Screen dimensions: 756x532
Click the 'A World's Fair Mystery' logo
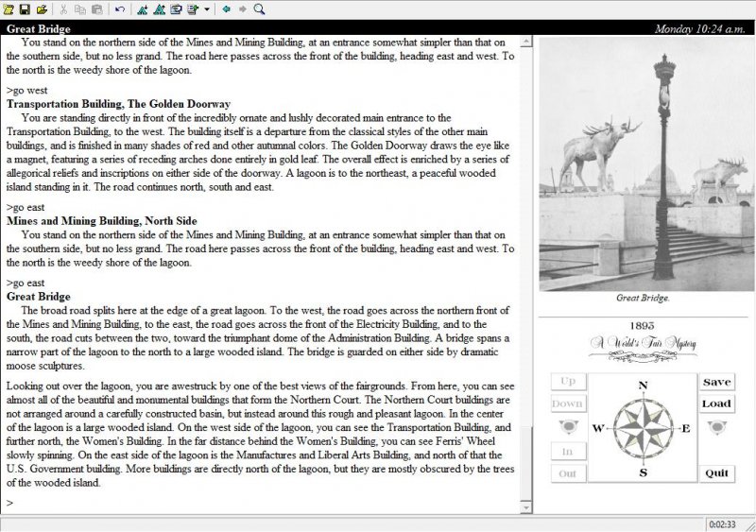point(644,349)
